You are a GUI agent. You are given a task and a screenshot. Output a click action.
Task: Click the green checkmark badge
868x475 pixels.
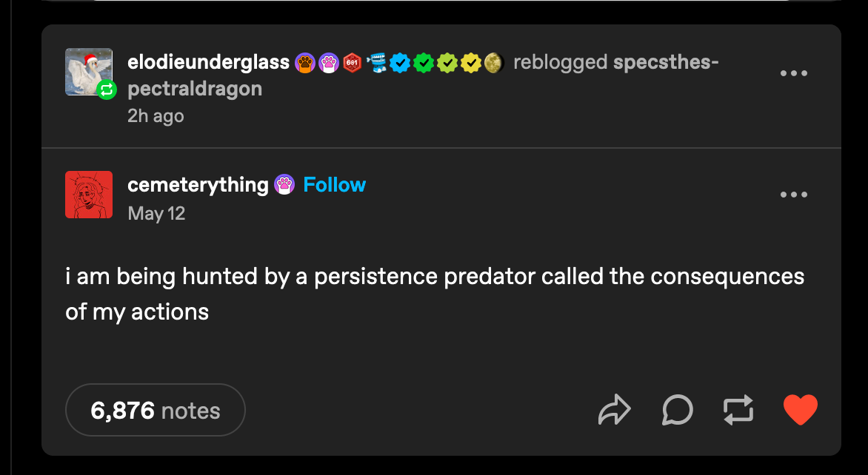[423, 62]
